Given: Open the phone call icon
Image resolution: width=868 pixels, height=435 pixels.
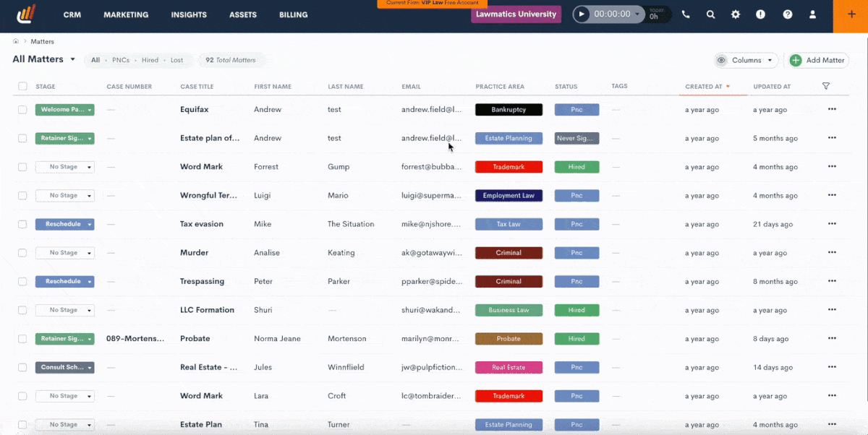Looking at the screenshot, I should click(686, 14).
